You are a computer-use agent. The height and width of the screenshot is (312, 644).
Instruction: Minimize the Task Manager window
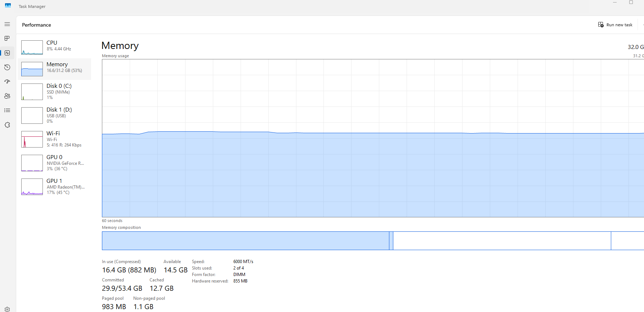click(x=615, y=3)
